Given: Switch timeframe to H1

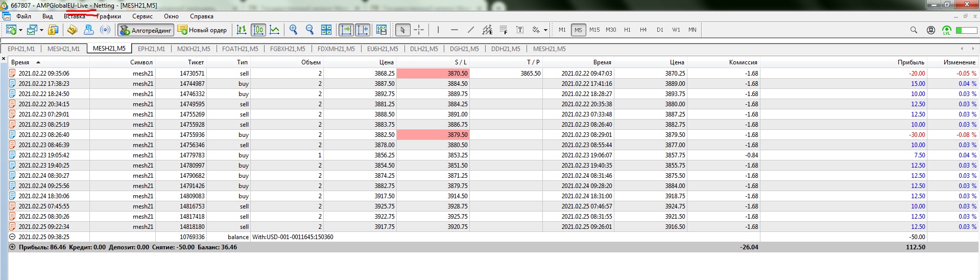Looking at the screenshot, I should pyautogui.click(x=627, y=30).
